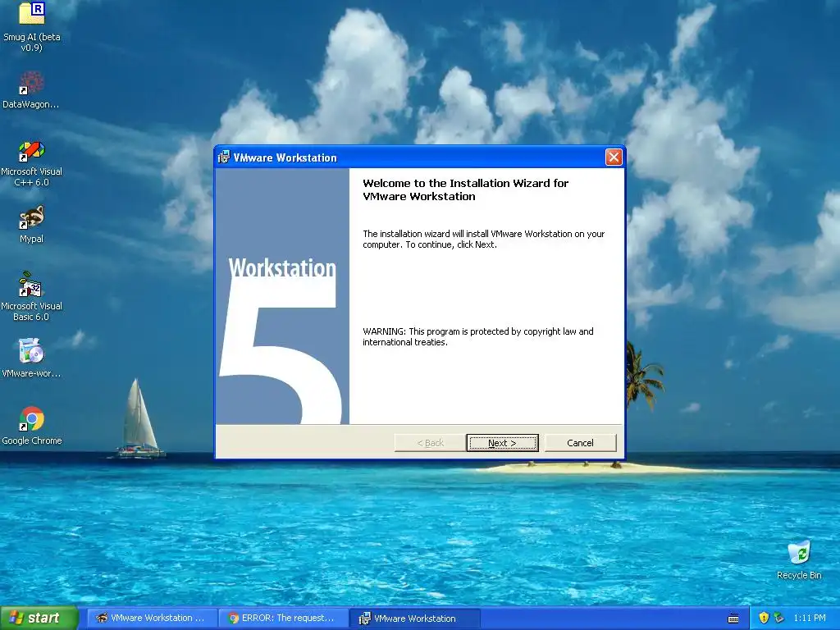Click Next in the installation wizard
Viewport: 840px width, 630px height.
pos(502,443)
